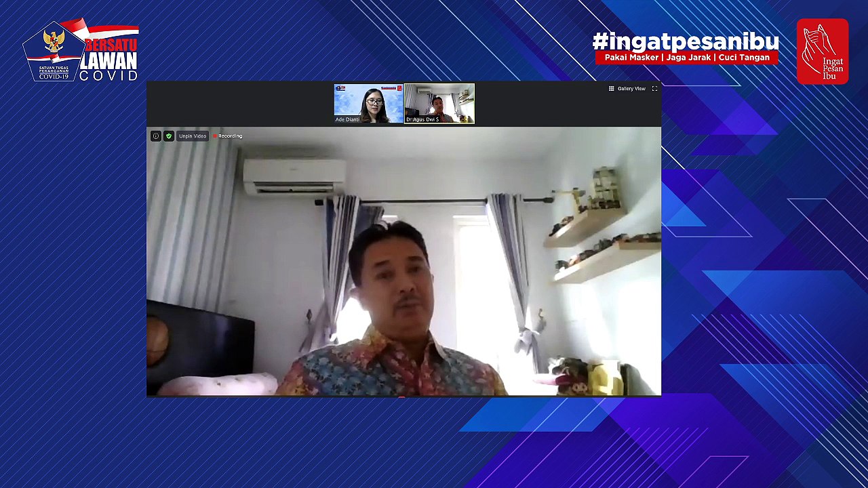The width and height of the screenshot is (868, 488).
Task: Click the Unpin Video button
Action: pyautogui.click(x=193, y=136)
